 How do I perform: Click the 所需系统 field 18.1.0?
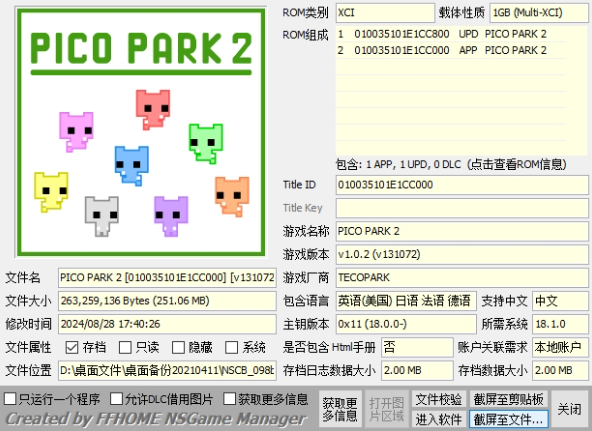(x=560, y=324)
